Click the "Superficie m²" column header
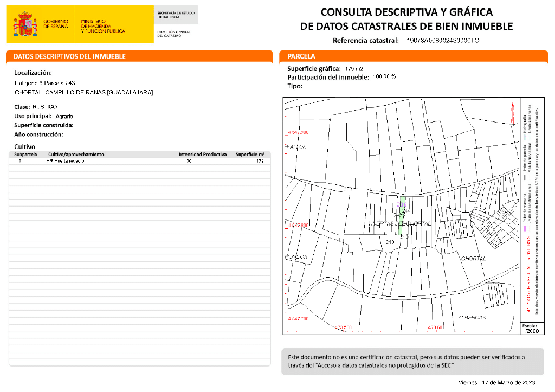The width and height of the screenshot is (555, 392). pos(250,155)
